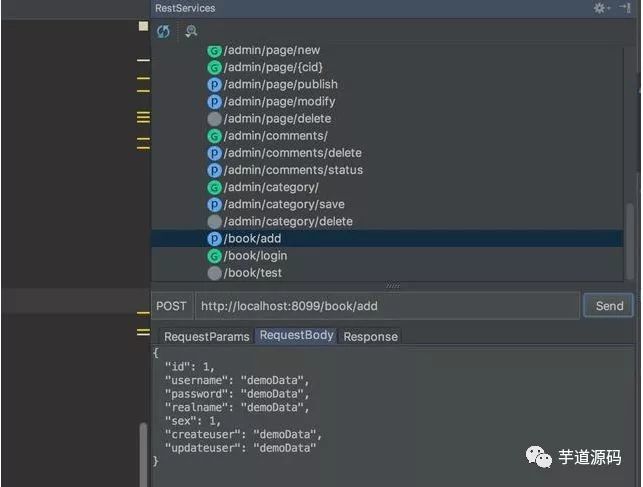Select the /admin/comments/status service
The height and width of the screenshot is (487, 643).
(x=294, y=170)
